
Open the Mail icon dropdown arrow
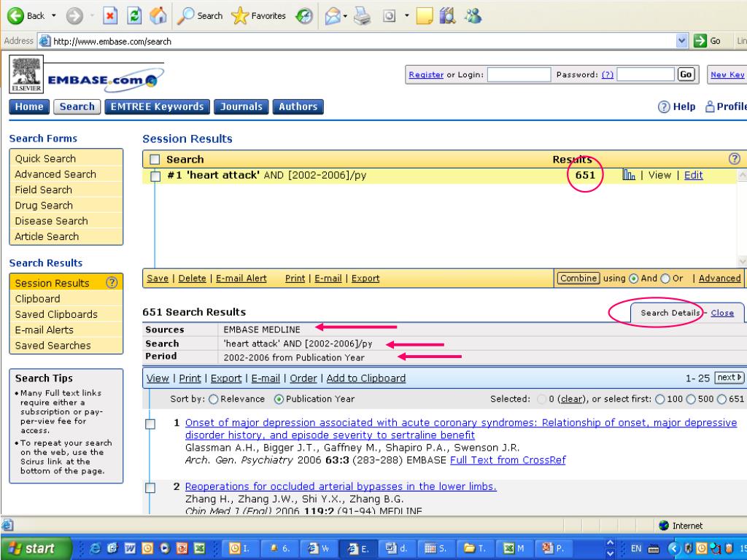tap(345, 16)
